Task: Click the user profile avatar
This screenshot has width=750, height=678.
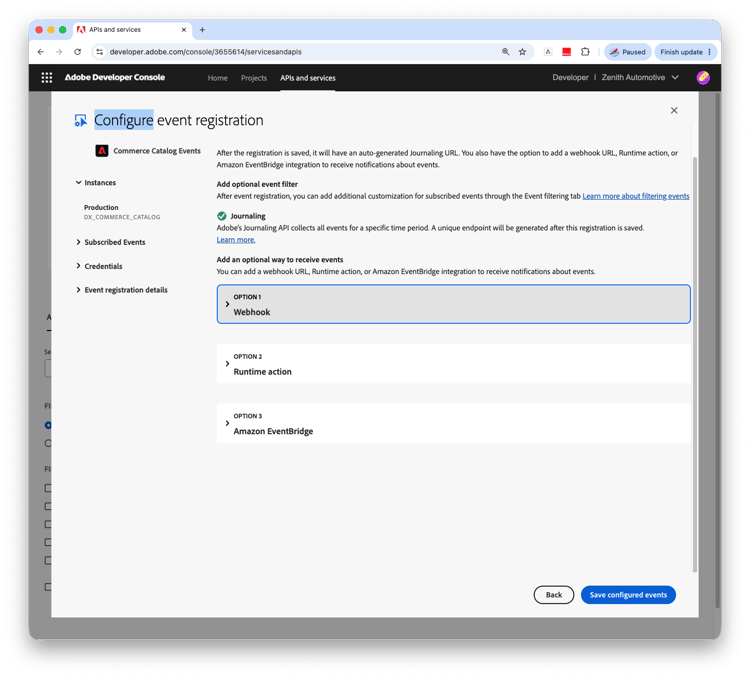Action: tap(703, 78)
